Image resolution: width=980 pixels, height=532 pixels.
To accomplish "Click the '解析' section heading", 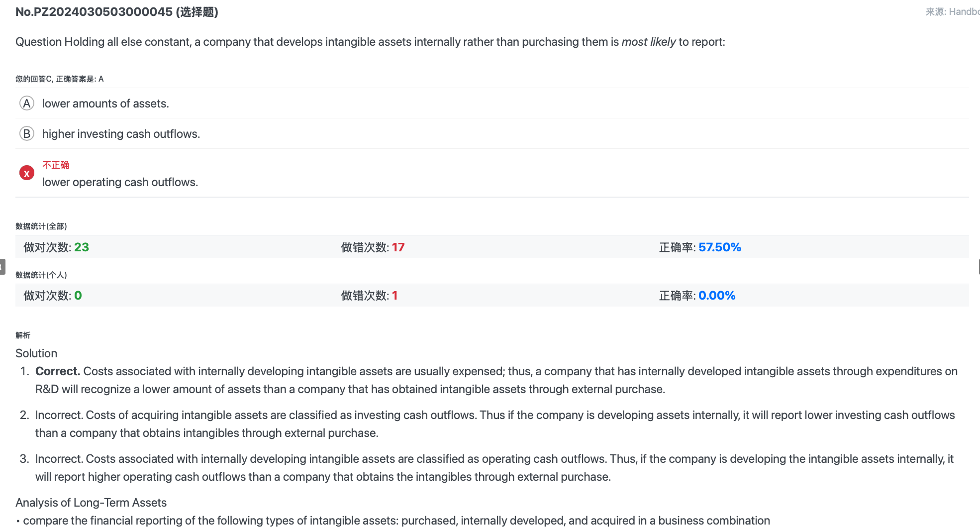I will pos(23,335).
